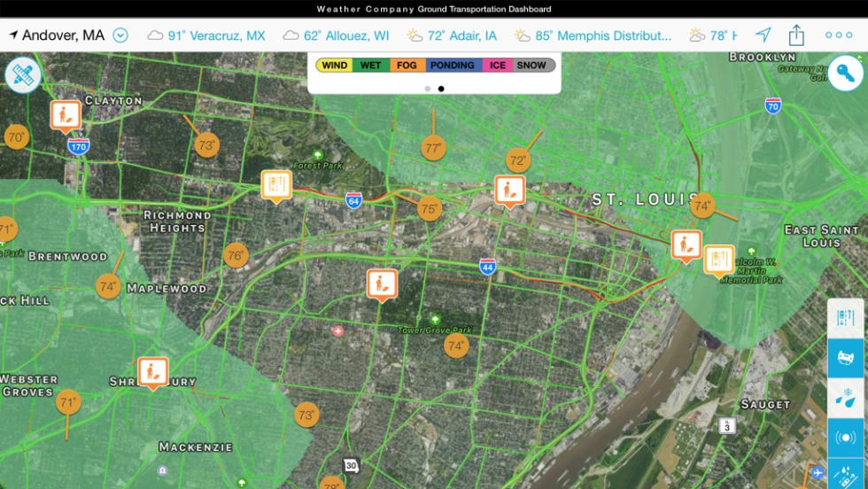Click the satellite view icon top-left
The image size is (868, 489).
click(x=23, y=74)
